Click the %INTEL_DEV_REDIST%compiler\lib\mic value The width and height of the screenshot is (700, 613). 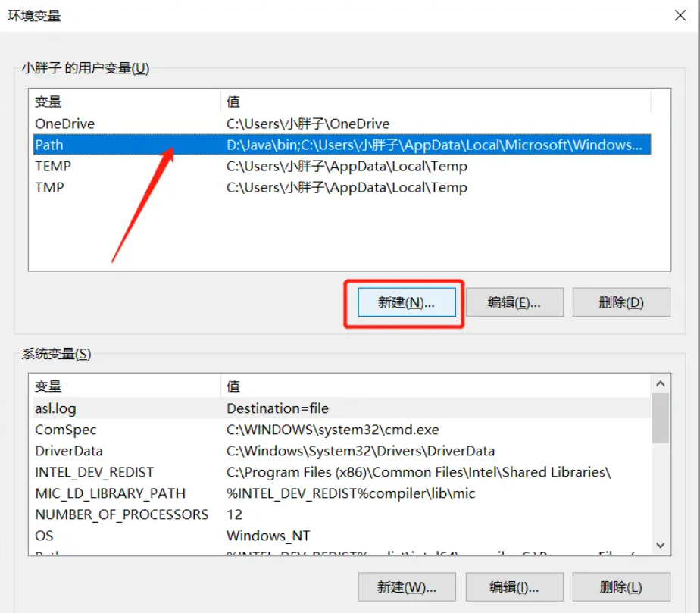(x=351, y=493)
